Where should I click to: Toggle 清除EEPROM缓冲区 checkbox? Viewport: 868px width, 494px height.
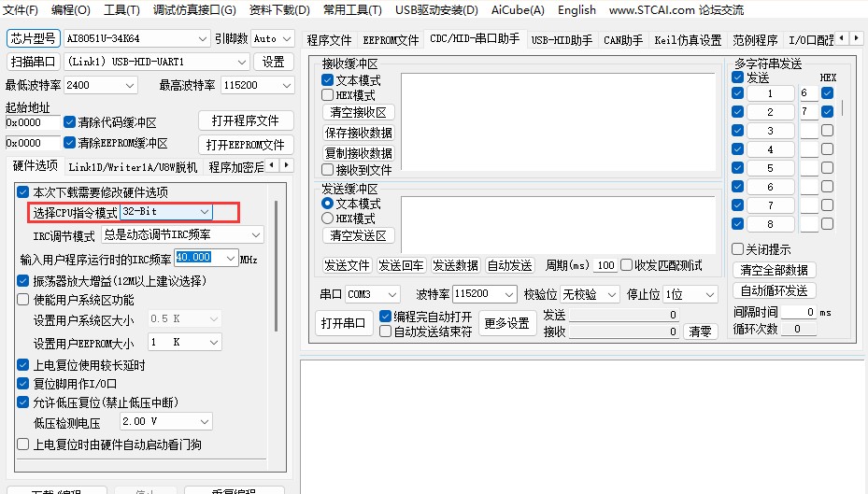70,142
